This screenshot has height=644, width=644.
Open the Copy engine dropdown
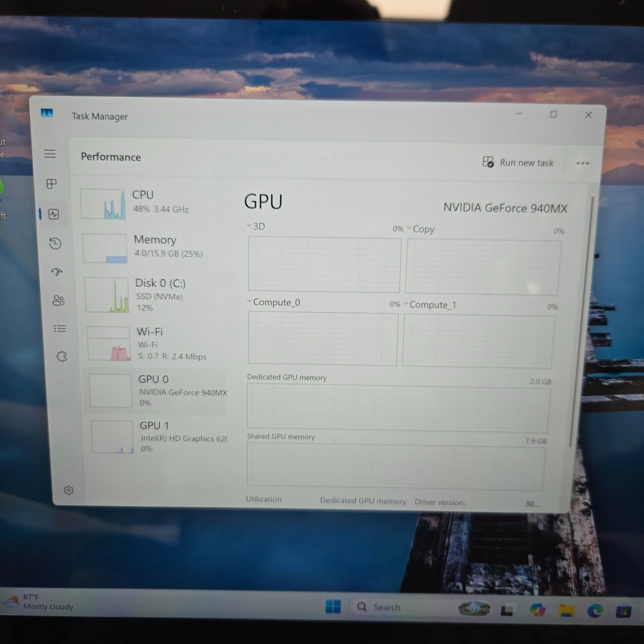[x=421, y=229]
